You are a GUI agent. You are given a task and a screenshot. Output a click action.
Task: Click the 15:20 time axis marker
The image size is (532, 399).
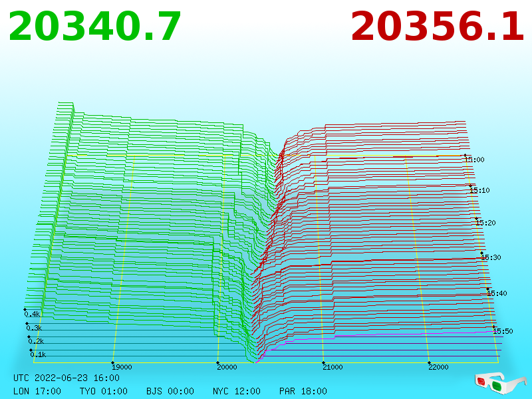(x=486, y=223)
